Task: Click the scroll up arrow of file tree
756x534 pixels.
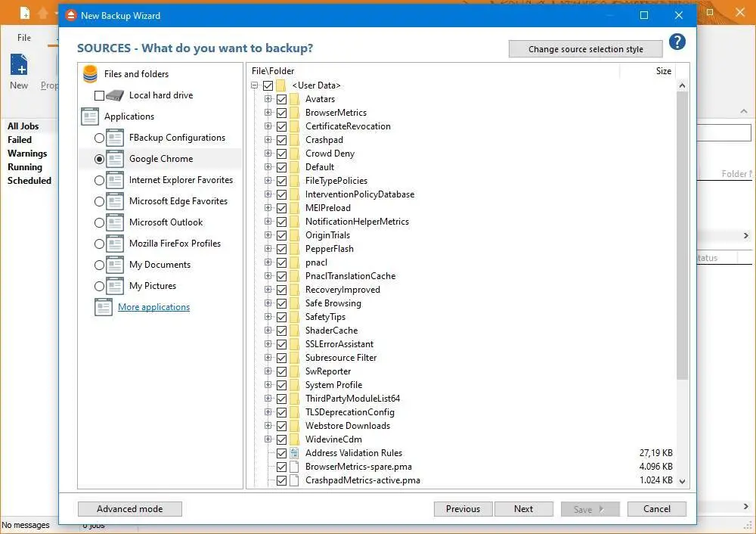Action: [682, 86]
